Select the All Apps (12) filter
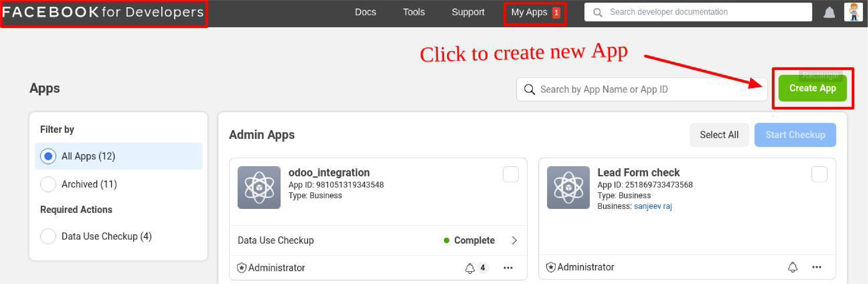 [x=118, y=156]
